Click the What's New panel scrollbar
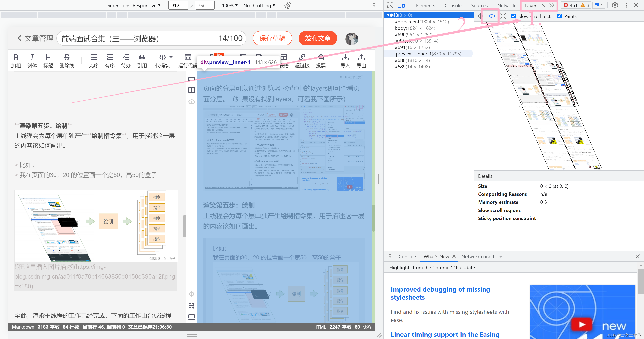Image resolution: width=644 pixels, height=339 pixels. click(640, 281)
